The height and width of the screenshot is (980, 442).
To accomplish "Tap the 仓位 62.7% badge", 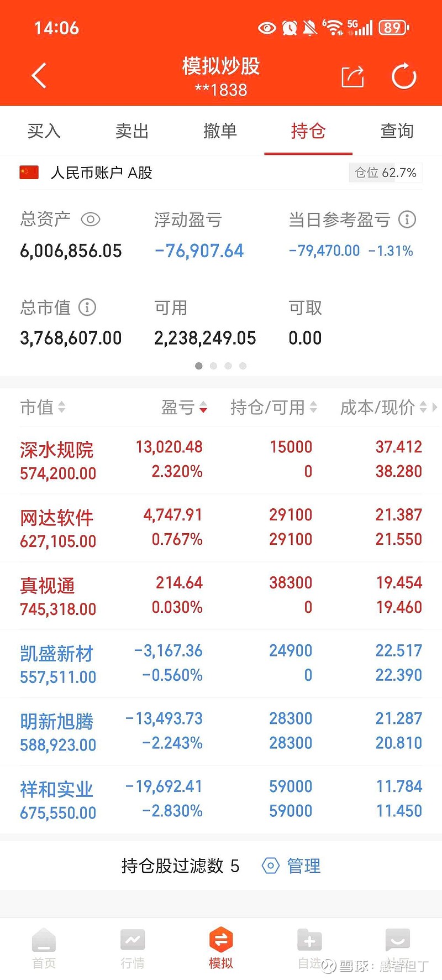I will coord(386,173).
